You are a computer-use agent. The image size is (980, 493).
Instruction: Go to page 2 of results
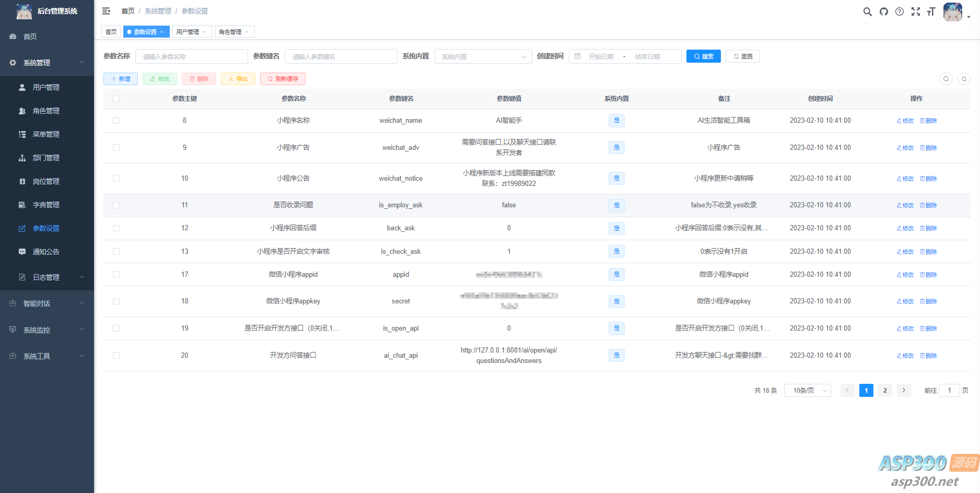885,391
